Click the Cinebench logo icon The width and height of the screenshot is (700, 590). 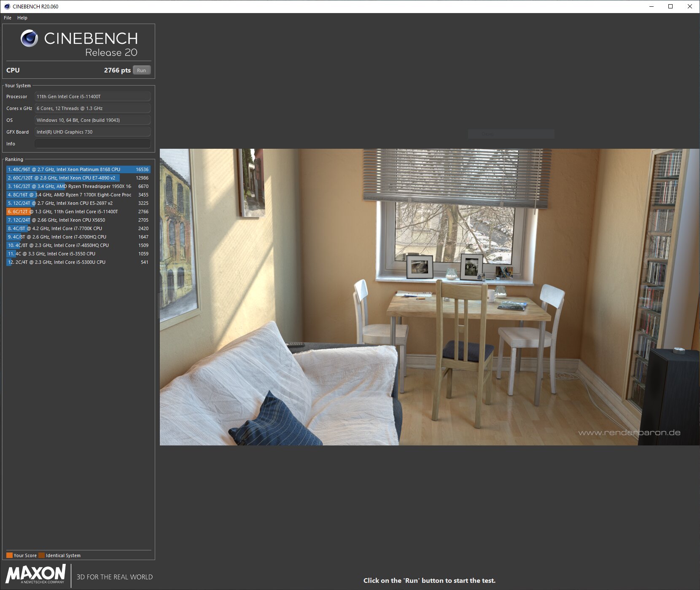pyautogui.click(x=29, y=38)
